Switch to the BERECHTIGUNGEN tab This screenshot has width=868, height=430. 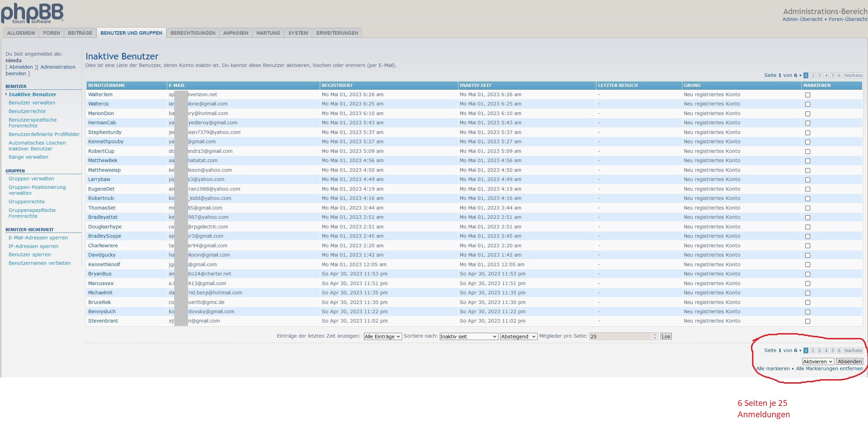tap(193, 33)
